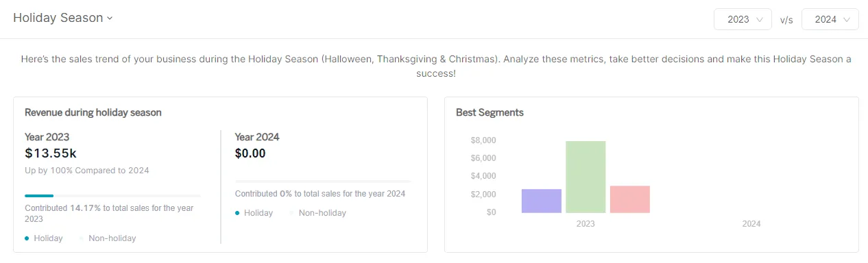Click the chevron next to Holiday Season
868x263 pixels.
(109, 19)
